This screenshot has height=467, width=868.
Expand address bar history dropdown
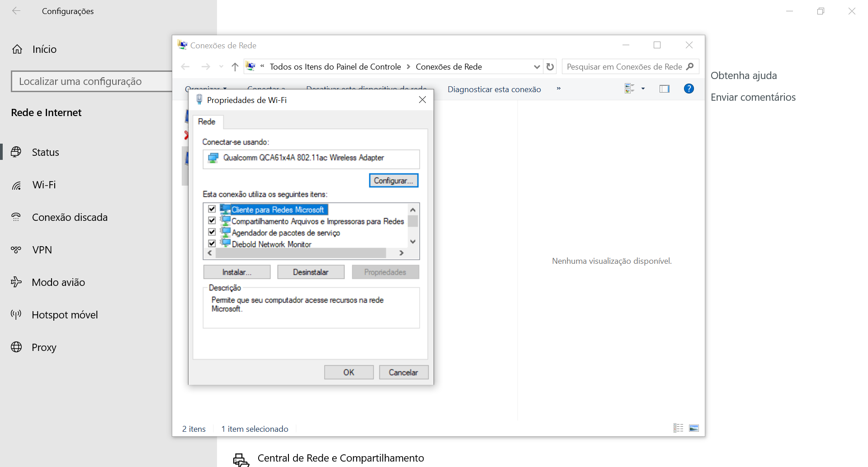[537, 67]
